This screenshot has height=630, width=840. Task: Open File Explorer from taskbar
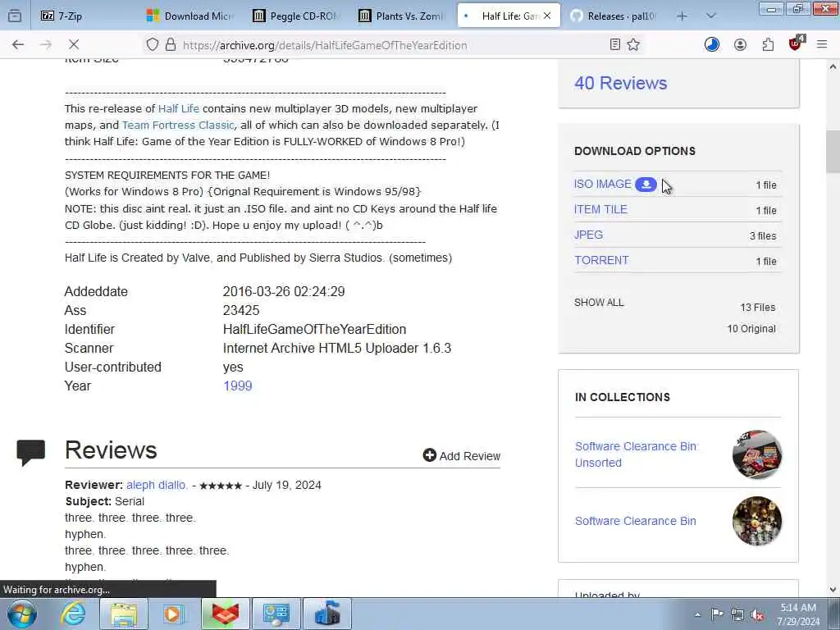click(x=125, y=614)
